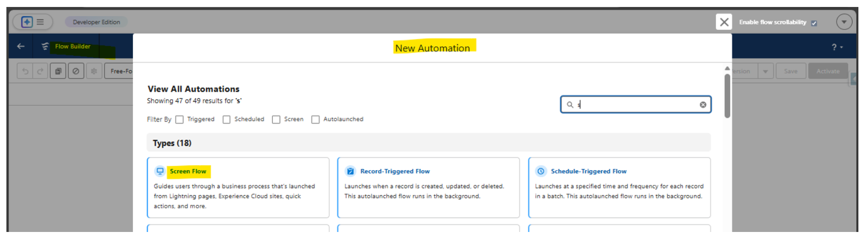Close the New Automation dialog
Screen dimensions: 868x240
724,22
